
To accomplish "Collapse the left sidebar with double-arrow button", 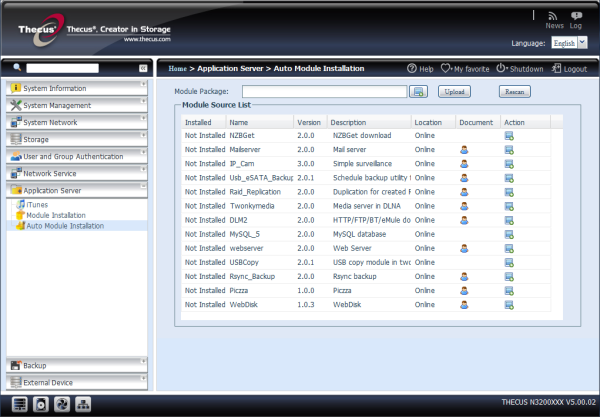I will [x=143, y=68].
